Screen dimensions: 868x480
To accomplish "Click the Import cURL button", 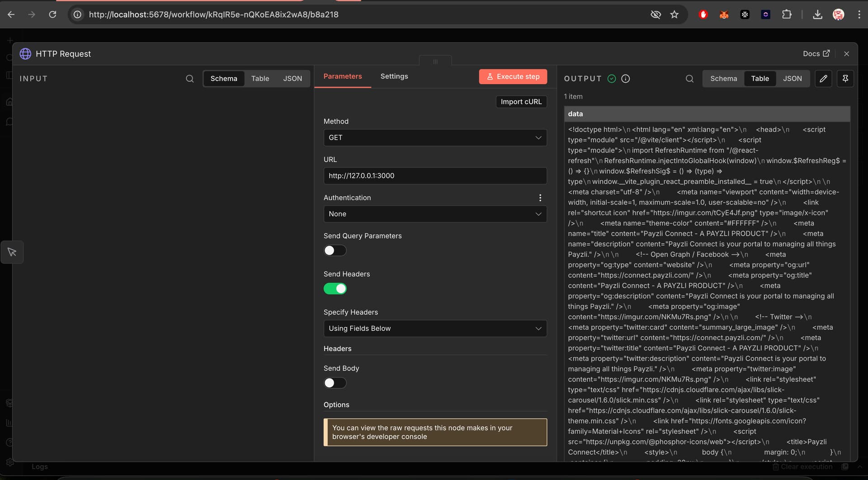I will (521, 102).
